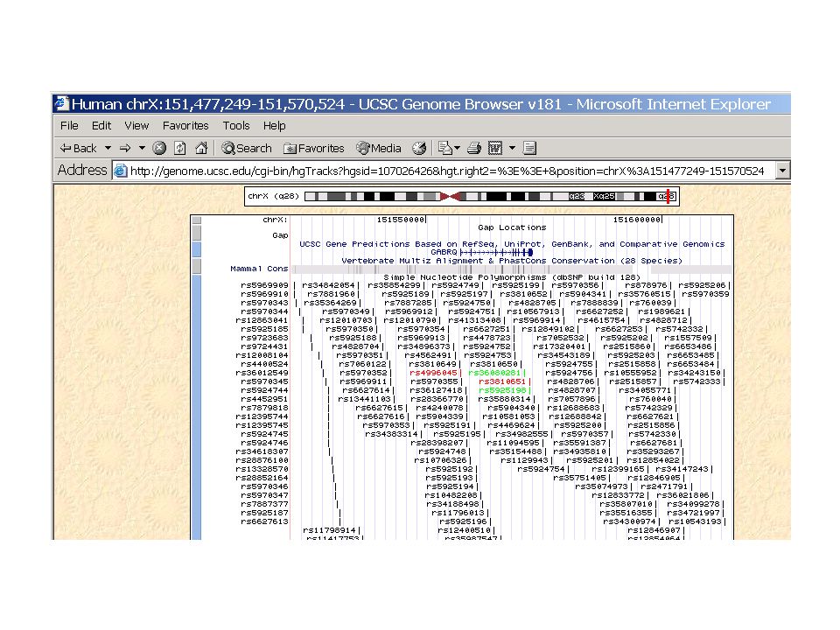Click the Refresh page icon
Viewport: 840px width, 630px height.
(180, 148)
